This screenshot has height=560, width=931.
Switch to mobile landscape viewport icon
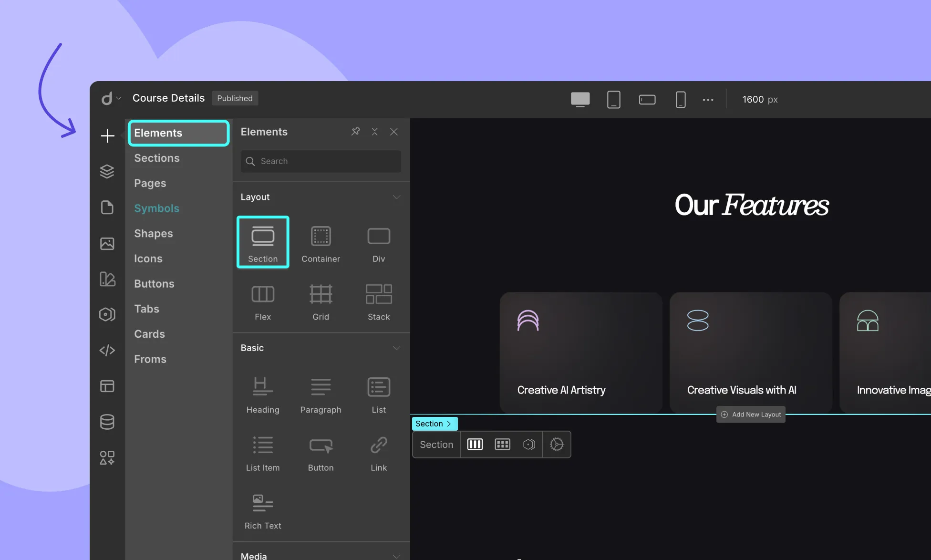(647, 99)
